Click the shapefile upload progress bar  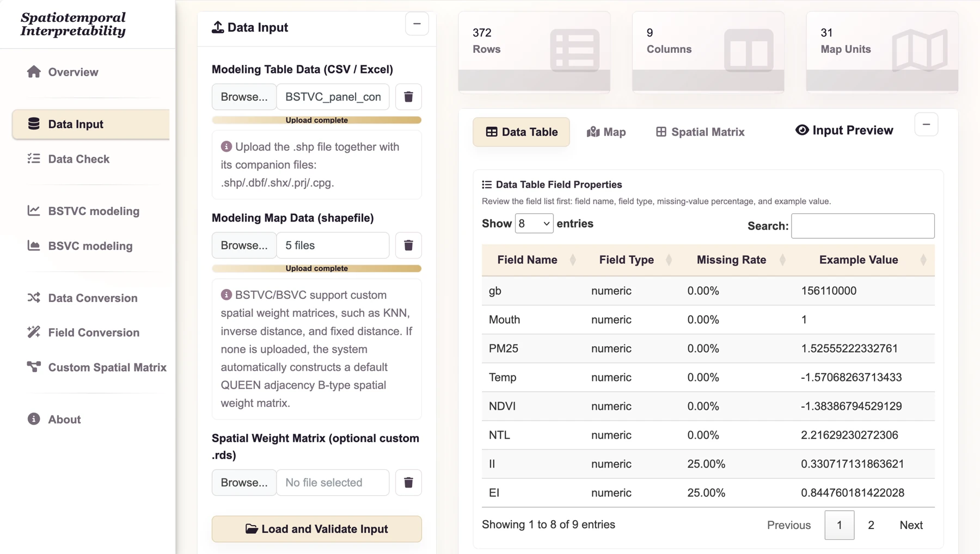[x=317, y=268]
